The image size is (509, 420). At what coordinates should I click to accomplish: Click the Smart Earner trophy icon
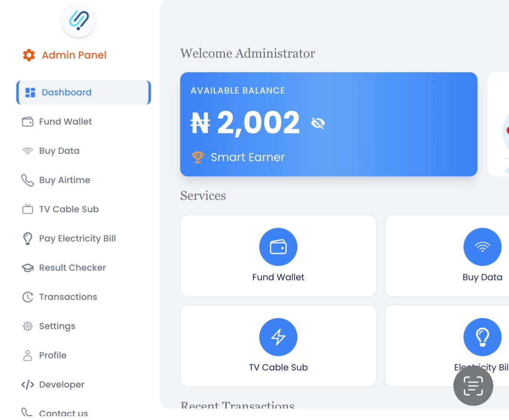(198, 157)
